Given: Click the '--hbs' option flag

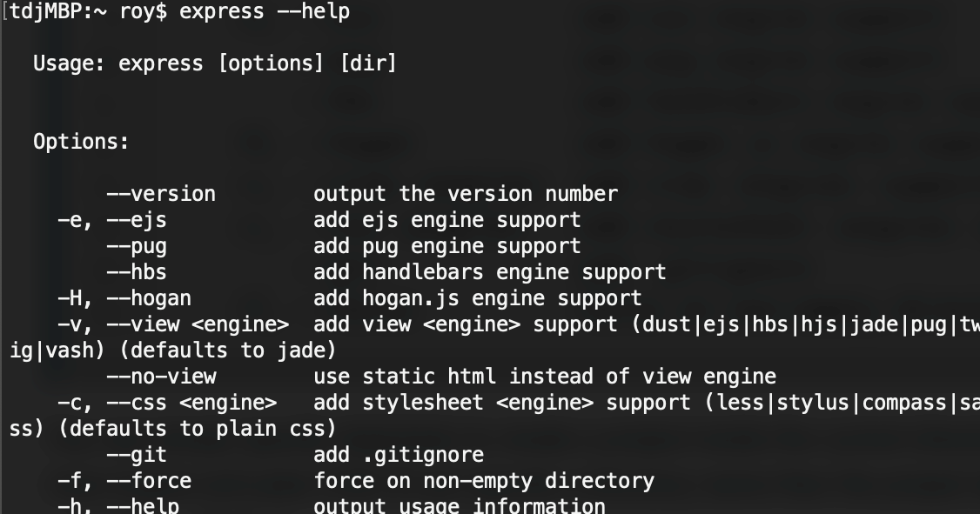Looking at the screenshot, I should tap(137, 272).
